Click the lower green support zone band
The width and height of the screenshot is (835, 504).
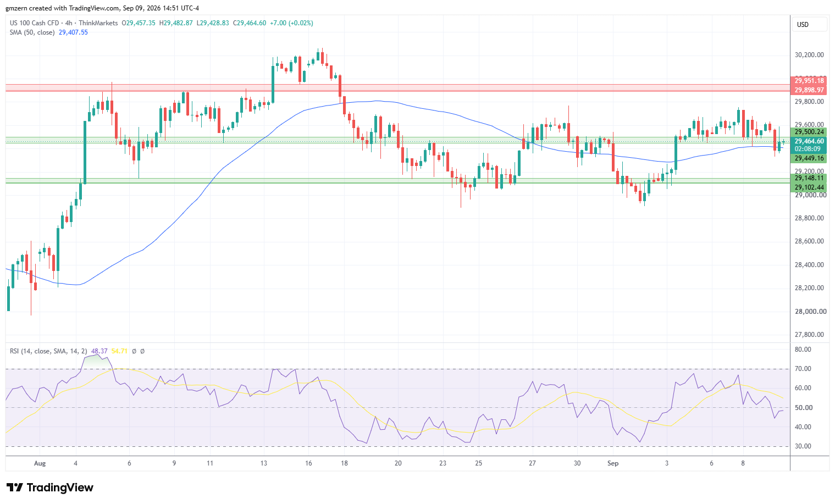(x=397, y=180)
